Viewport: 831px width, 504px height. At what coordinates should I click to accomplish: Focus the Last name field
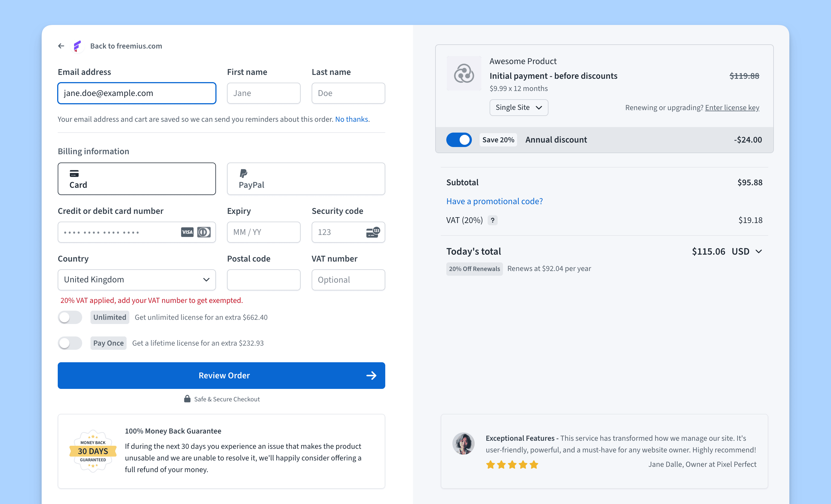pos(348,93)
